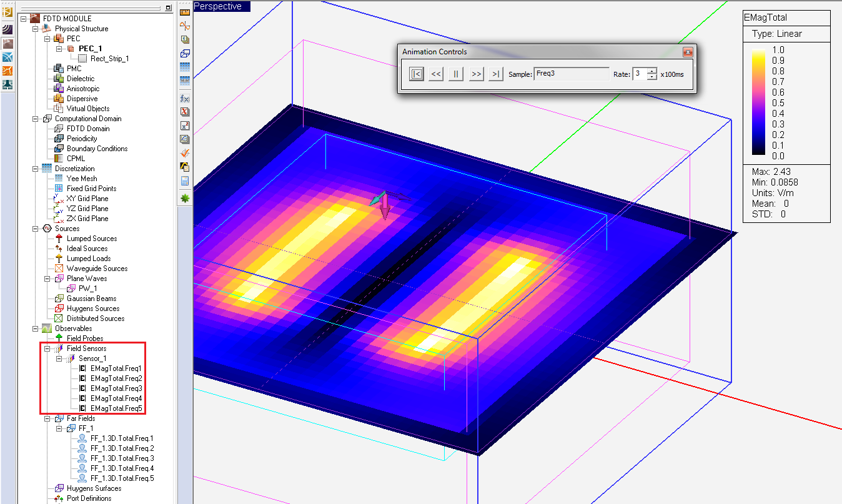Collapse the Field Sensors node

(47, 348)
